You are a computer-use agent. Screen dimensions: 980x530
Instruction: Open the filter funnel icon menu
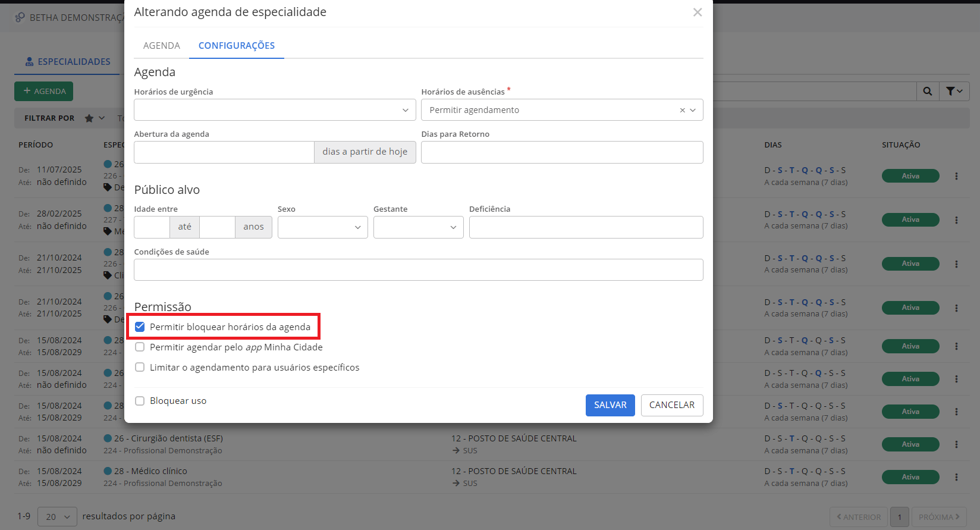(954, 91)
